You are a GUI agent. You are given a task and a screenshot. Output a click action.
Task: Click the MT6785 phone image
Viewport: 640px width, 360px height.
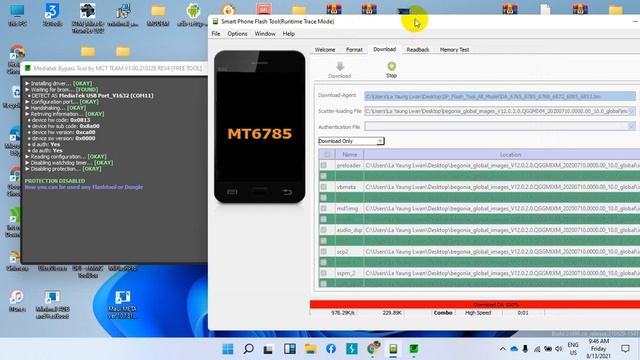coord(260,127)
